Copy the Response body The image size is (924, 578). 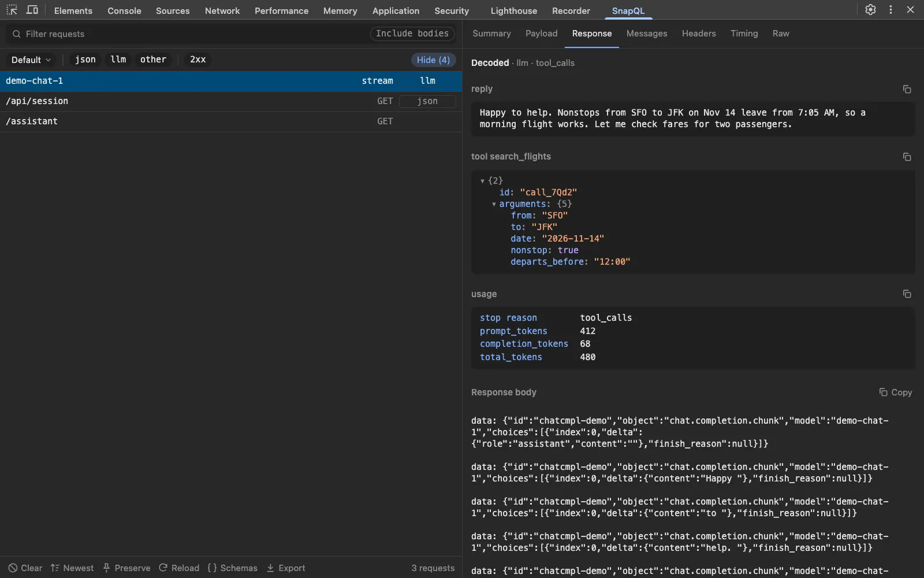895,392
